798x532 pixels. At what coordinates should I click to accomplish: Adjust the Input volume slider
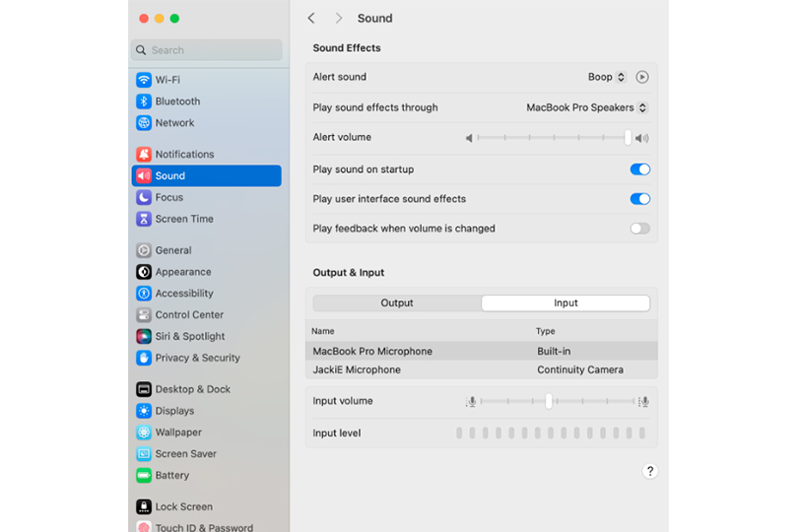pos(549,401)
